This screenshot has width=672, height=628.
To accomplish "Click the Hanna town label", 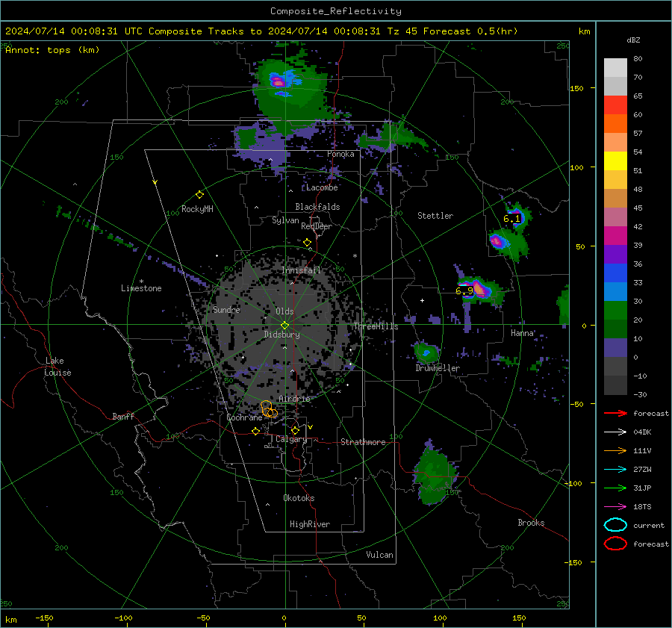I will point(522,333).
